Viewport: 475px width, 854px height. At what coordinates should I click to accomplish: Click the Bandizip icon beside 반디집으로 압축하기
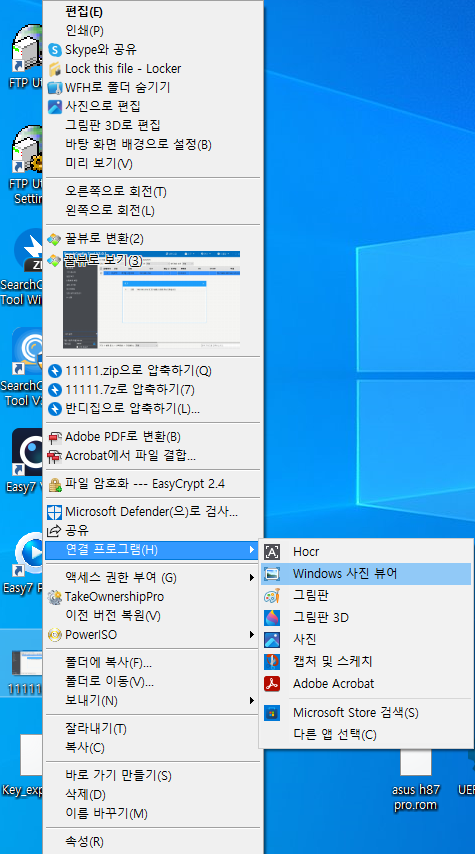click(55, 408)
